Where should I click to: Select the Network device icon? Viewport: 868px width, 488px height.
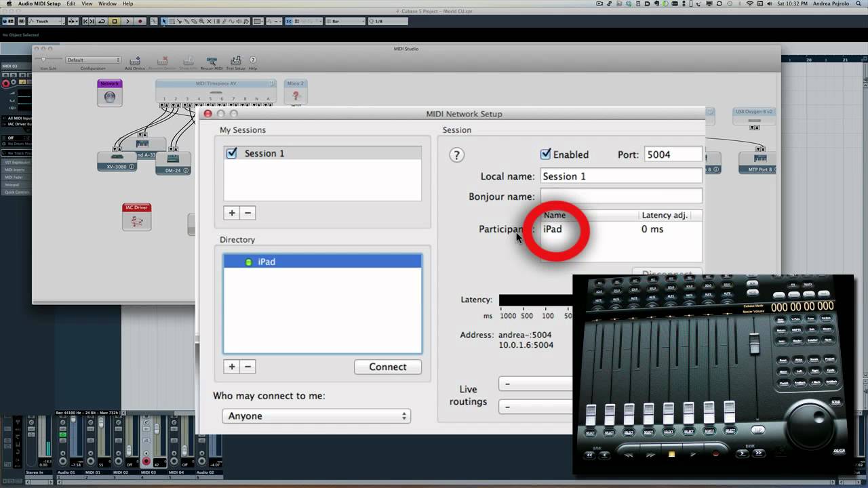coord(110,93)
